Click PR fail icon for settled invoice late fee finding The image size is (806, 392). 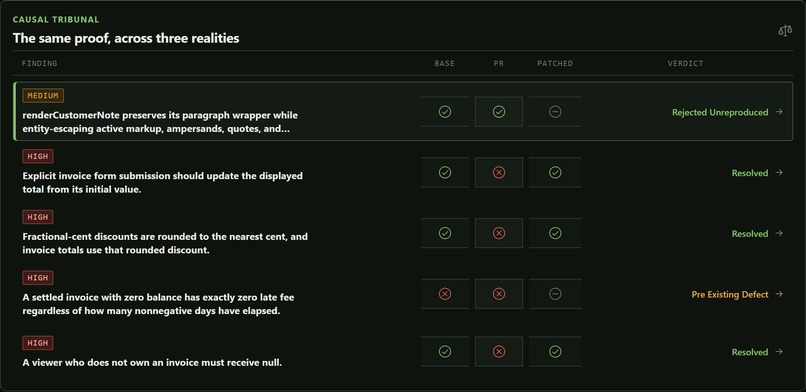click(x=499, y=294)
